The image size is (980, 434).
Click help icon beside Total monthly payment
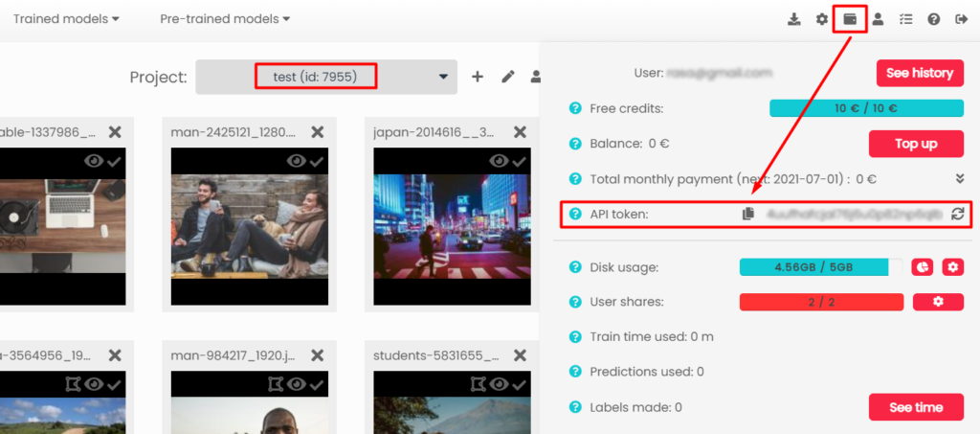[x=575, y=179]
